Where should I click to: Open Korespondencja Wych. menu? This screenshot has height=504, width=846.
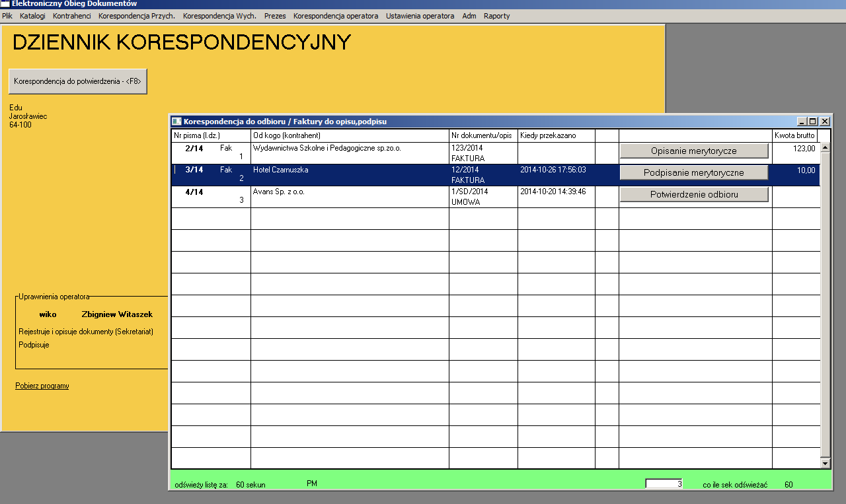click(219, 16)
